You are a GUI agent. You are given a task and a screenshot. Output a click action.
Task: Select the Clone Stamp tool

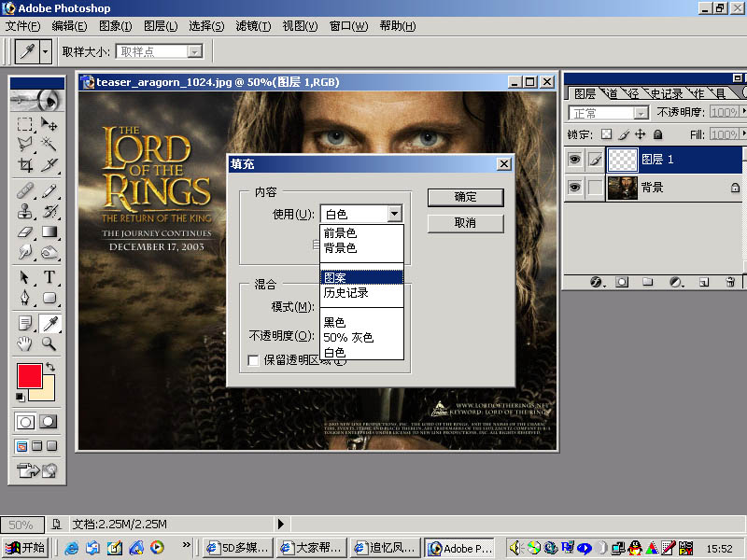click(x=25, y=211)
